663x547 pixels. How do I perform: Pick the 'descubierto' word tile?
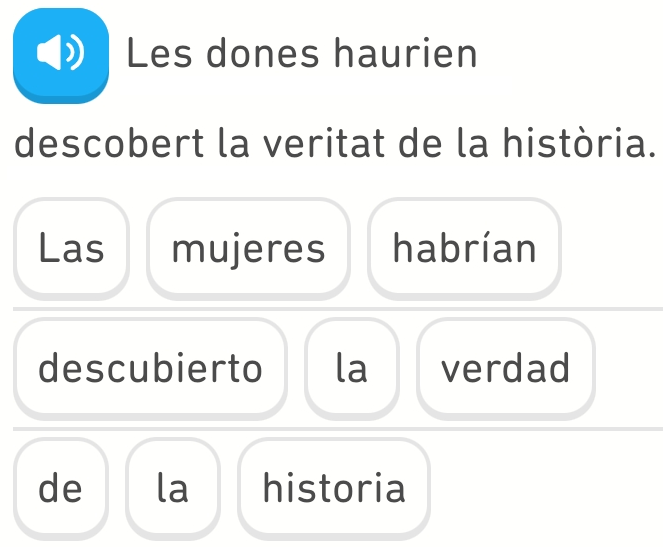tap(150, 368)
